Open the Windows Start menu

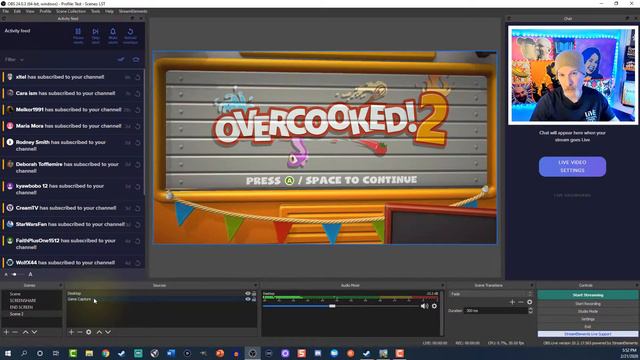coord(7,353)
